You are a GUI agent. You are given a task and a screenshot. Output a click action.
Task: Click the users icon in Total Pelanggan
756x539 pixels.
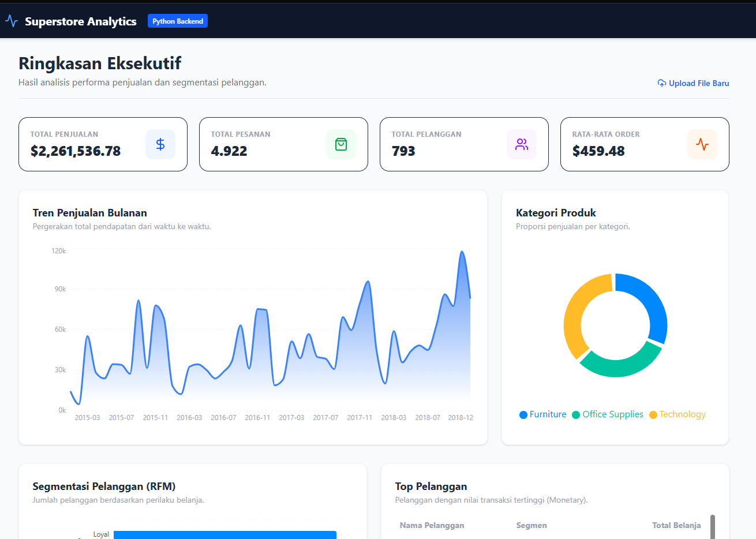522,144
